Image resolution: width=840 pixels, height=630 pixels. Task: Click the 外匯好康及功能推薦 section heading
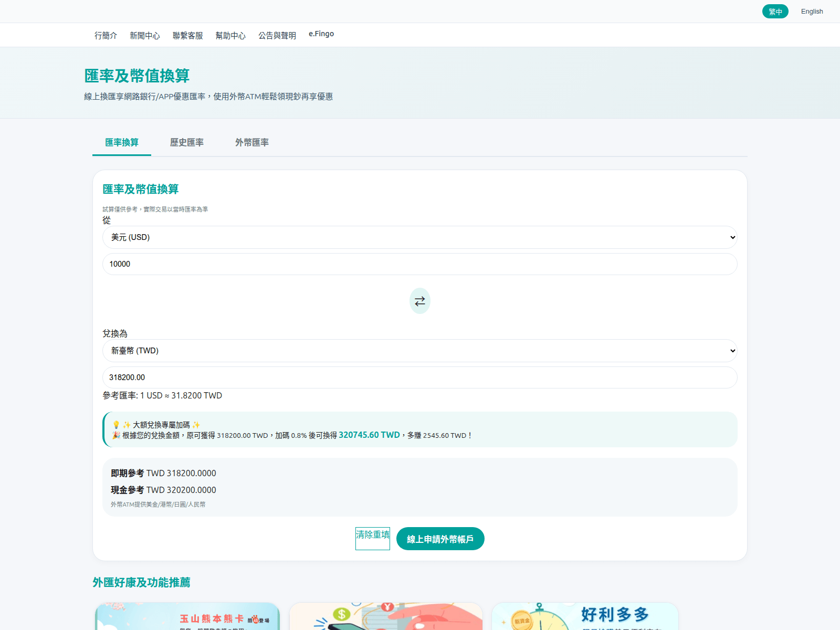click(x=141, y=582)
